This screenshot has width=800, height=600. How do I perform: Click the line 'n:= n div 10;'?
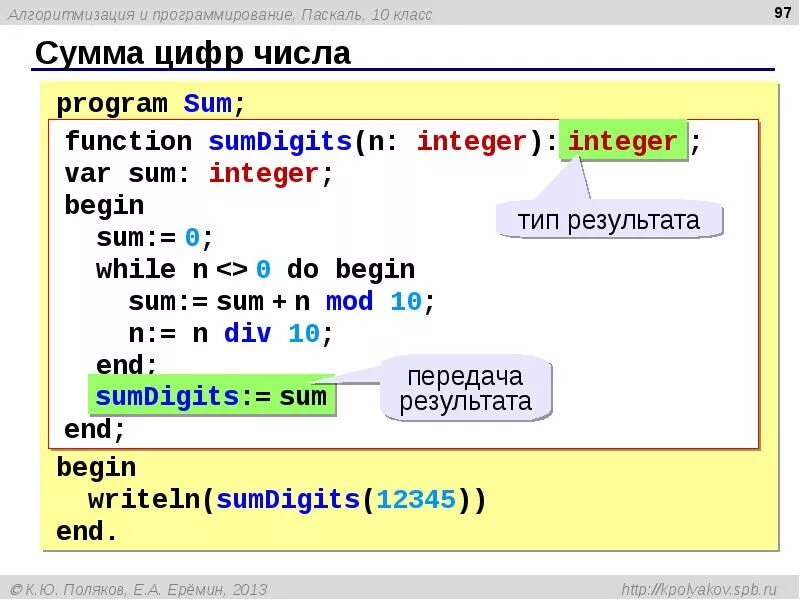pos(230,334)
